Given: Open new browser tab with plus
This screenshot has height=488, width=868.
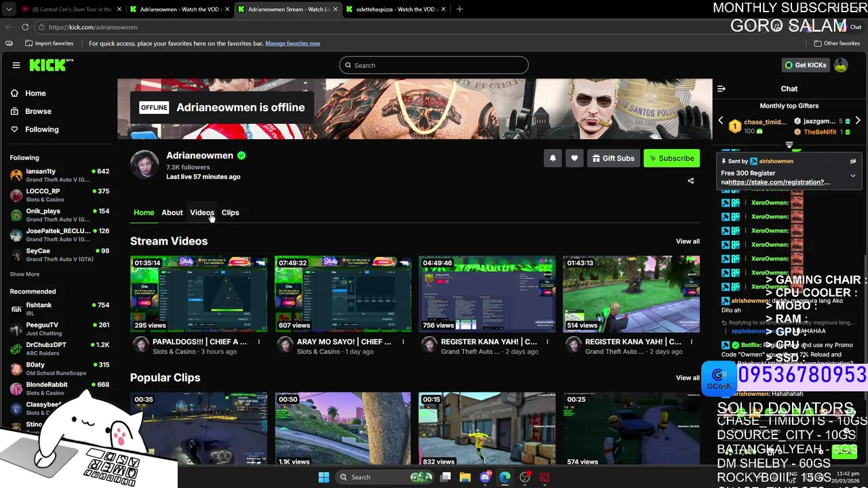Looking at the screenshot, I should 459,9.
